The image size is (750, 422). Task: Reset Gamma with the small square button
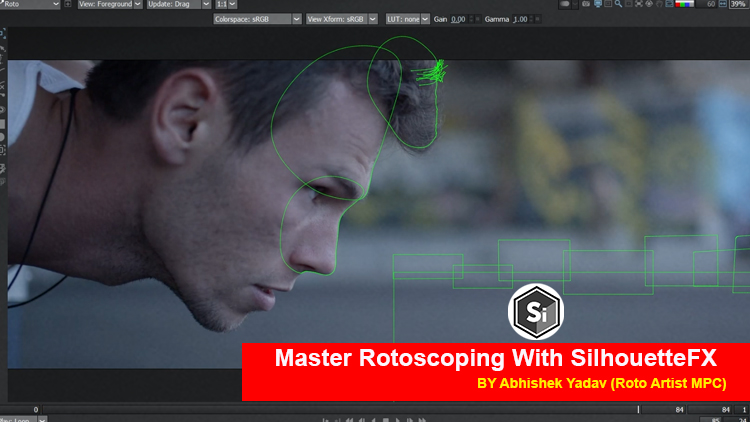tap(538, 19)
